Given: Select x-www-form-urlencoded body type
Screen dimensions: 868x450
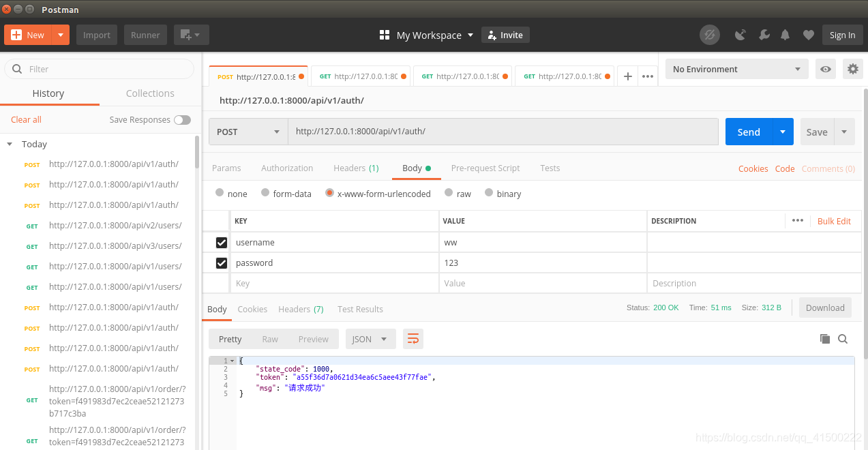Looking at the screenshot, I should 329,193.
